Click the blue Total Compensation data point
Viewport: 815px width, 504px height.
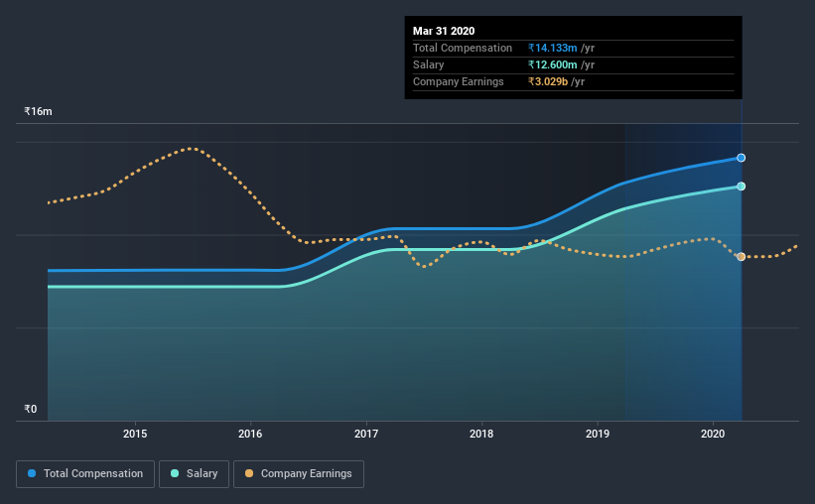tap(742, 158)
